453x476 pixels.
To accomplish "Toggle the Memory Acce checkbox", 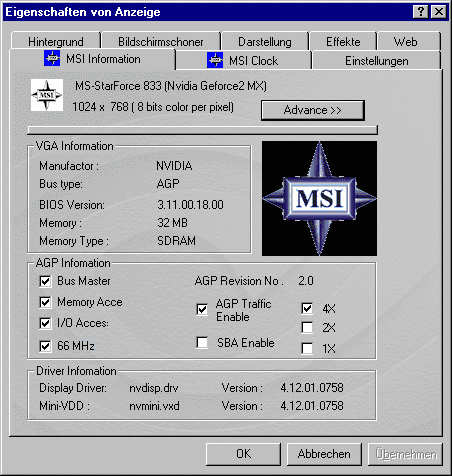I will (45, 302).
